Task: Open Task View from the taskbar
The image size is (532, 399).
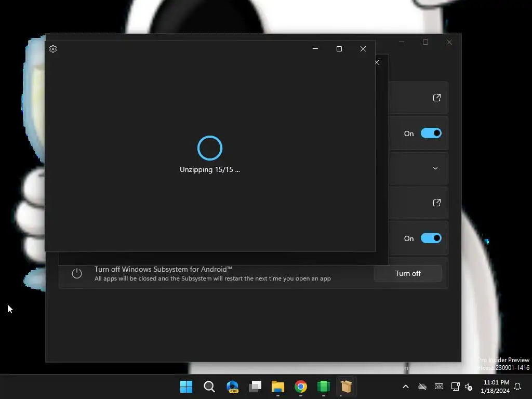Action: pos(255,387)
